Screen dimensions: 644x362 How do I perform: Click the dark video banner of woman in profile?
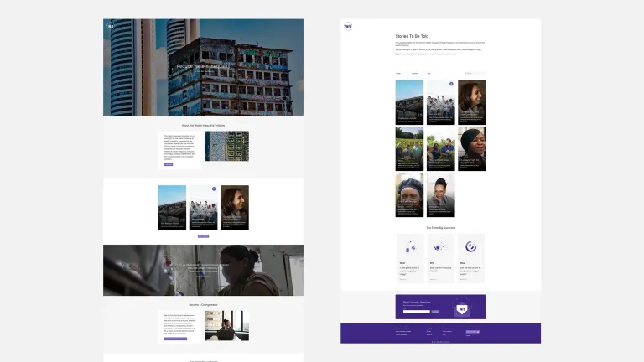tap(203, 270)
